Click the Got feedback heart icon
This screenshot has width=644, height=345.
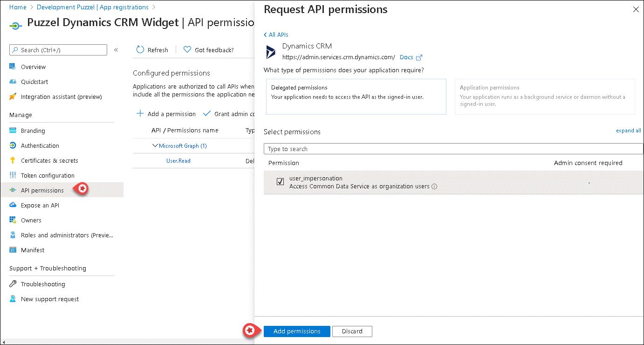coord(187,50)
